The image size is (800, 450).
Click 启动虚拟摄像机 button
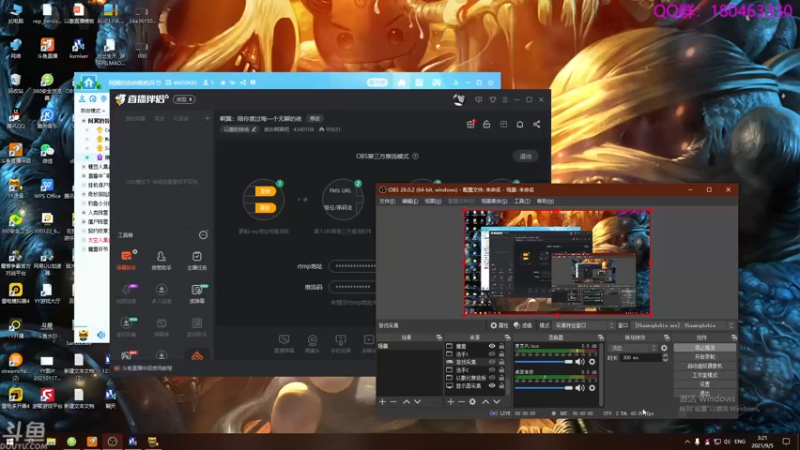point(705,366)
